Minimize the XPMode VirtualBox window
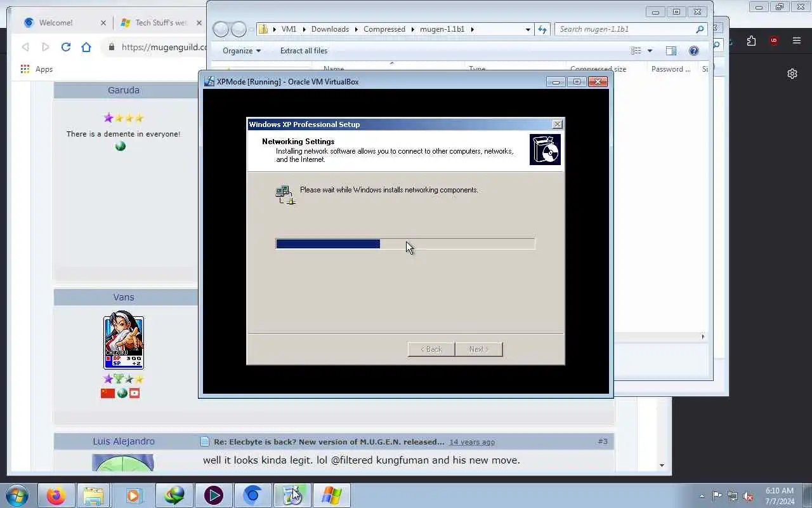This screenshot has width=812, height=508. (x=556, y=81)
